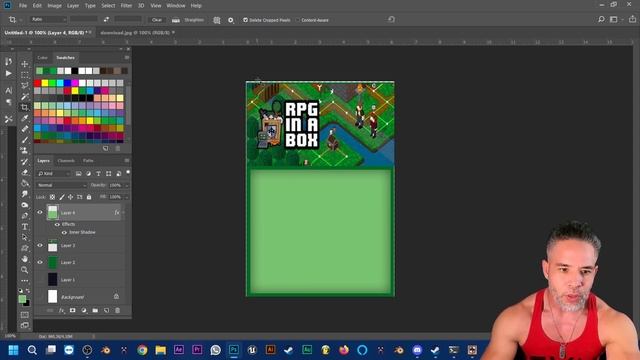Enable Content-Aware checkbox
640x360 pixels.
(298, 20)
